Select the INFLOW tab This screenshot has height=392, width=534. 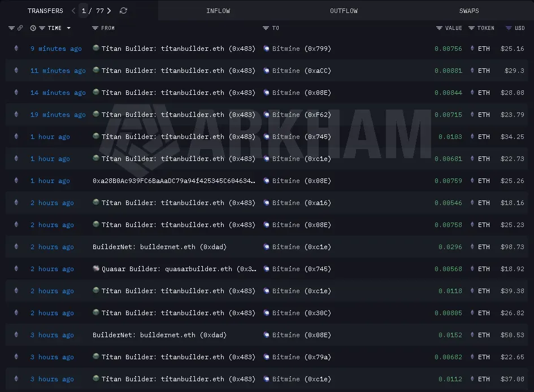(218, 10)
